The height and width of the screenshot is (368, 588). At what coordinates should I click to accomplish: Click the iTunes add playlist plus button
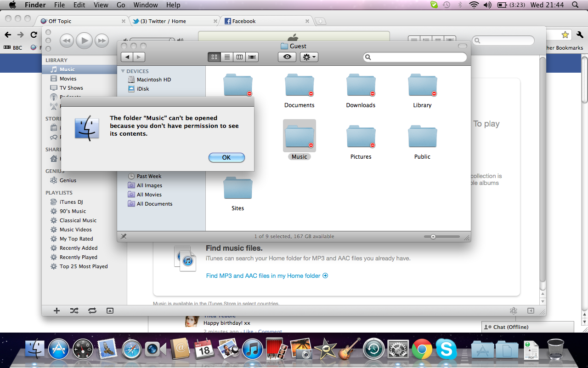(x=57, y=310)
